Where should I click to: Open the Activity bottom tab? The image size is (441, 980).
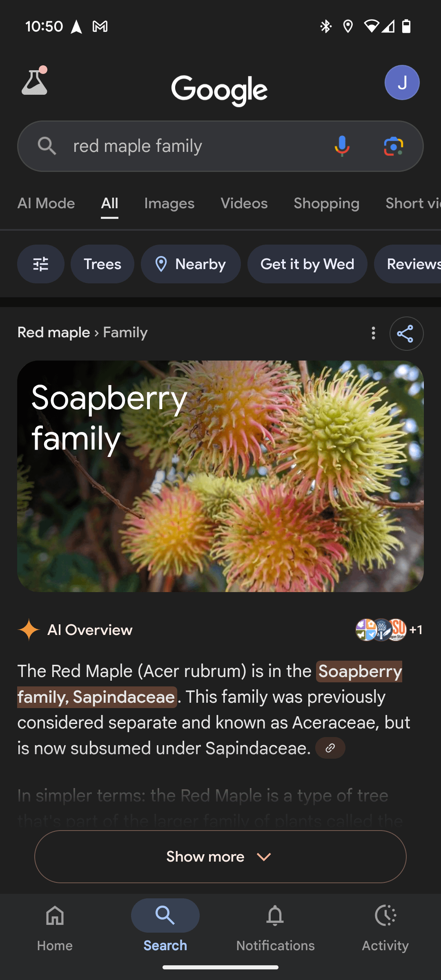[385, 927]
